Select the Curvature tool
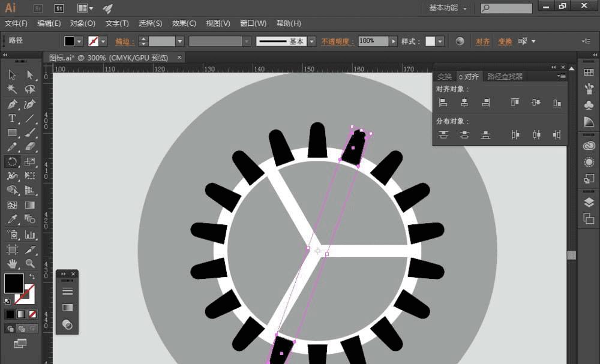 [30, 104]
